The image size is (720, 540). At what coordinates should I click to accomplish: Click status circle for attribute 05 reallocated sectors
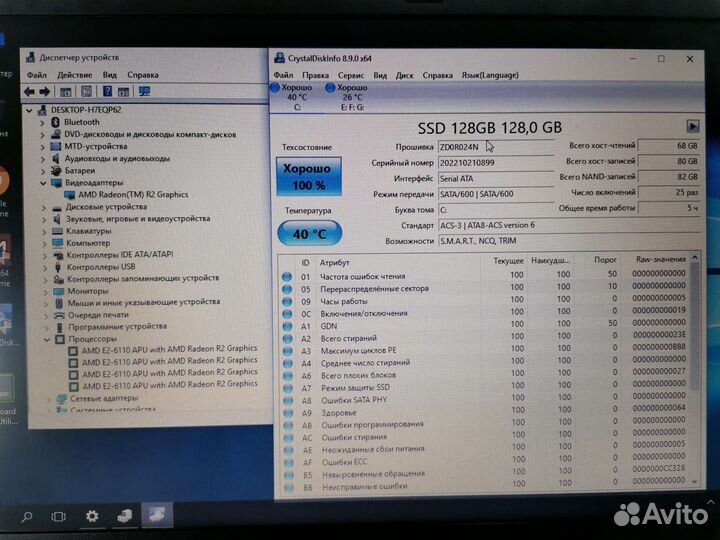[287, 289]
